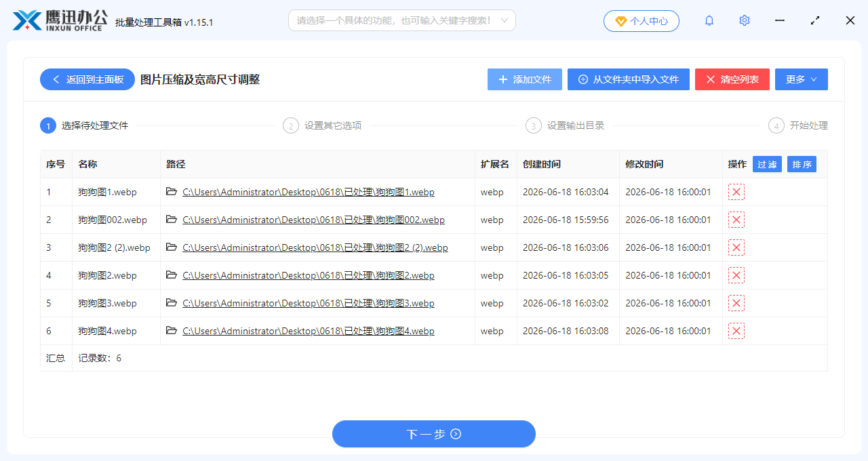The height and width of the screenshot is (461, 868).
Task: Click the 个人中心 personal center button
Action: tap(642, 21)
